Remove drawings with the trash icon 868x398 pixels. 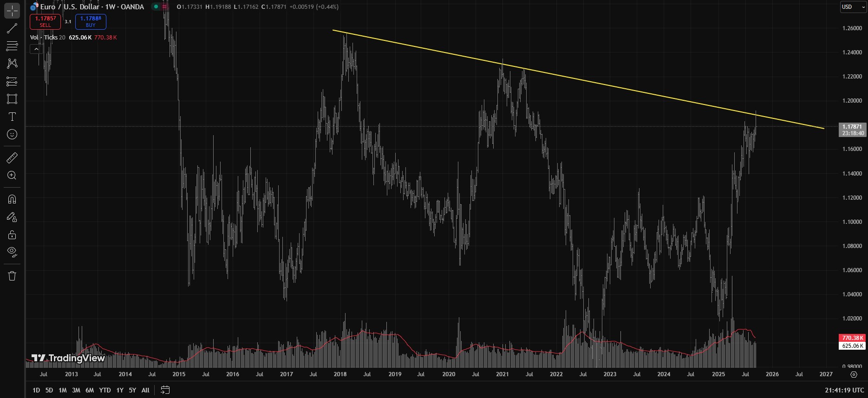[x=12, y=276]
